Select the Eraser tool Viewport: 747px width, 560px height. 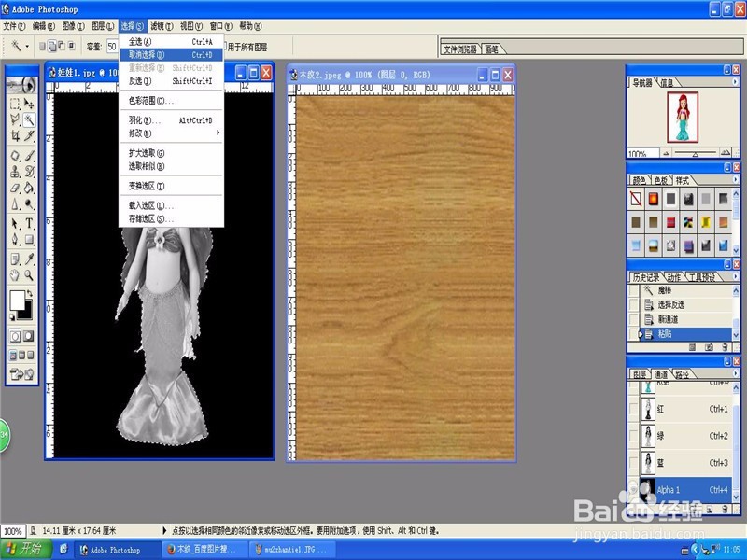coord(15,189)
